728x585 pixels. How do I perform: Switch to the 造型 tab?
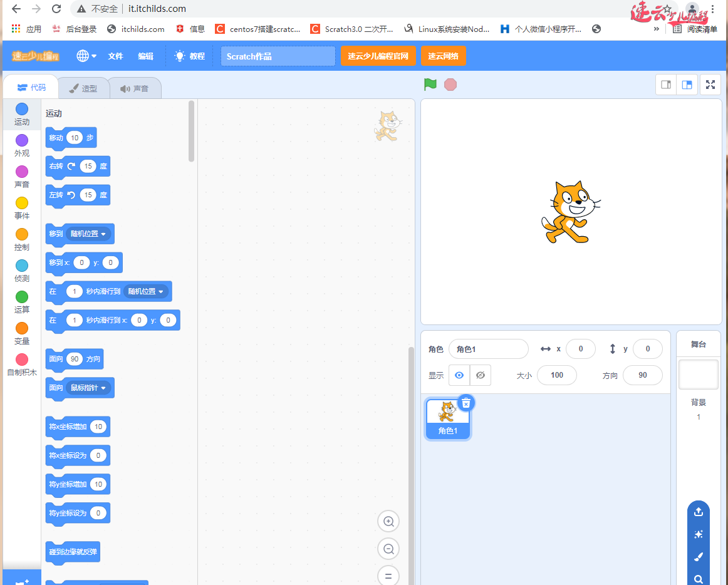coord(83,88)
